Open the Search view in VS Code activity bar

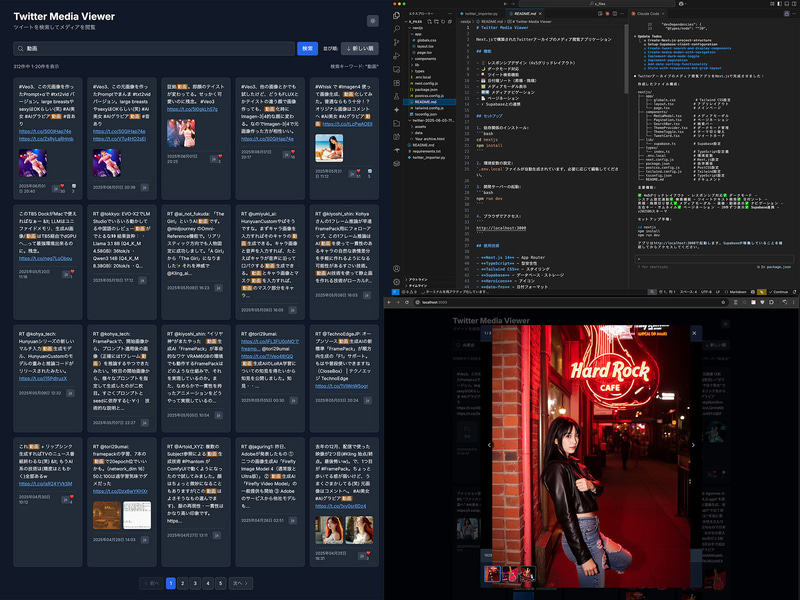pyautogui.click(x=396, y=29)
